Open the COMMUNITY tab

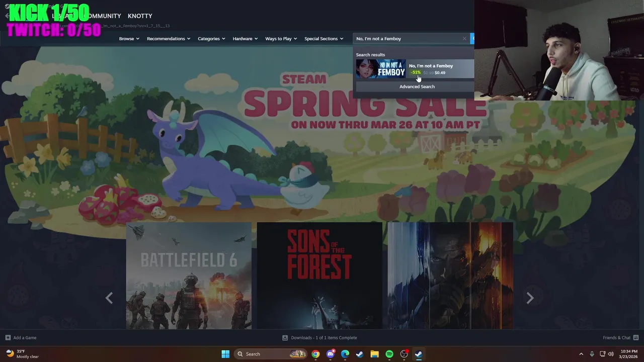click(103, 16)
